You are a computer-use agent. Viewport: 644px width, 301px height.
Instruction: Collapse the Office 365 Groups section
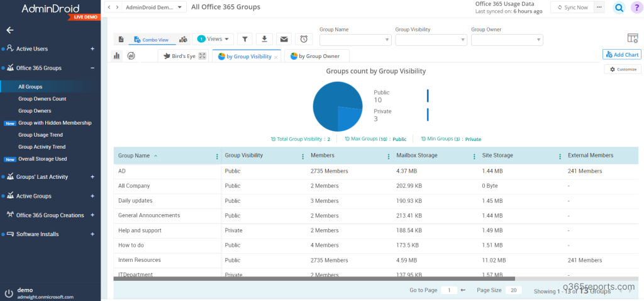point(92,68)
